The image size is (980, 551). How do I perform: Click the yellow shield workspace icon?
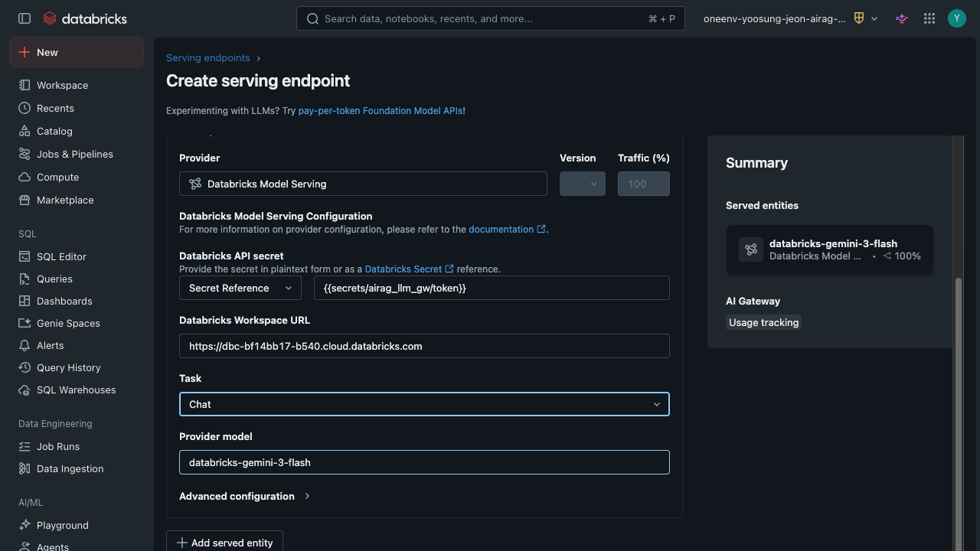coord(859,18)
